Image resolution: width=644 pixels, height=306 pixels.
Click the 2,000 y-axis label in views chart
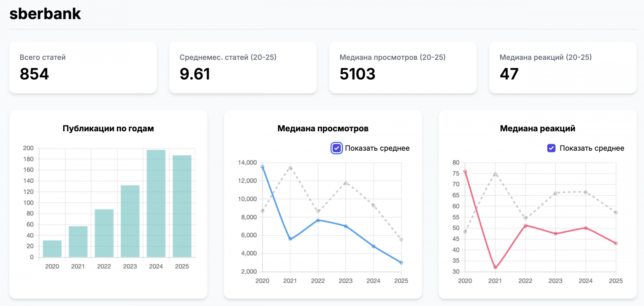[x=249, y=272]
